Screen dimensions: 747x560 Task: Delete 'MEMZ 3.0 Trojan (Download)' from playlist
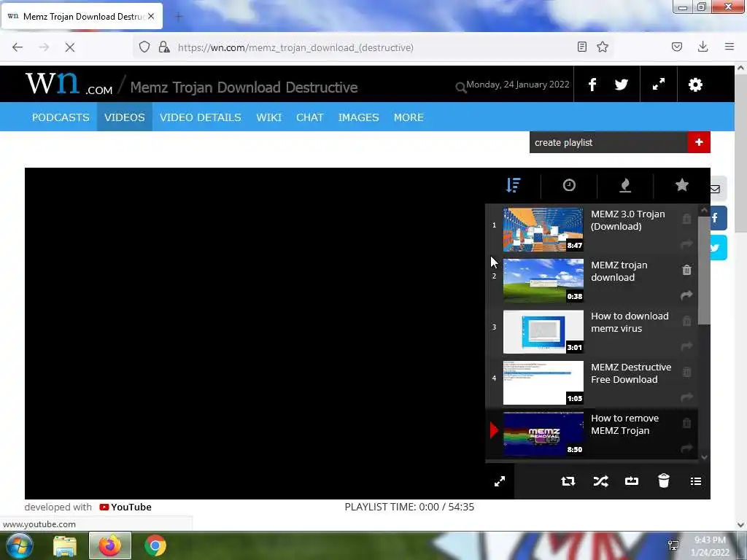[686, 219]
